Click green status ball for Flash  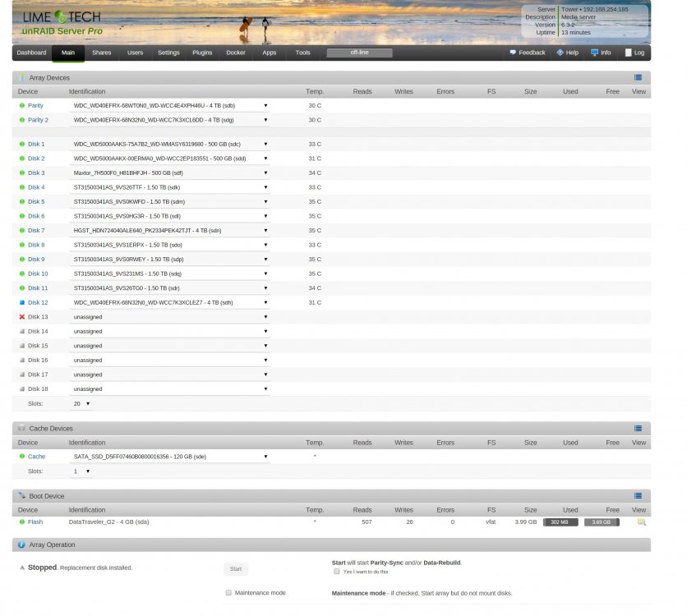tap(22, 522)
